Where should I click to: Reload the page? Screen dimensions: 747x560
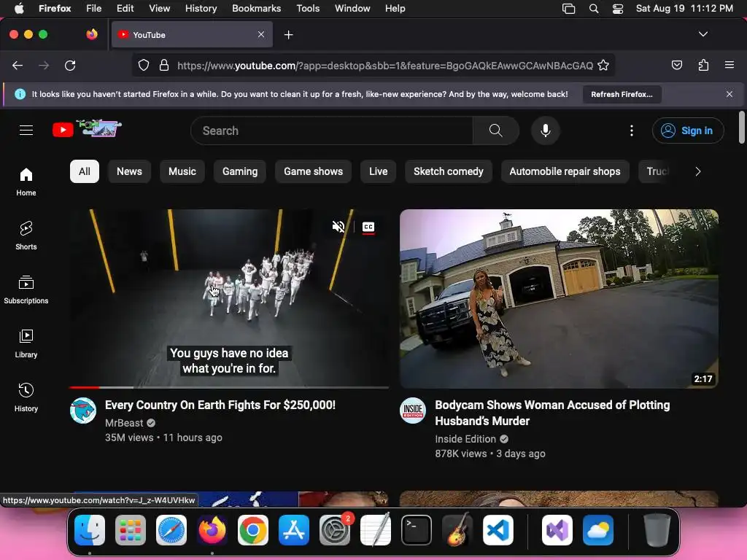pyautogui.click(x=70, y=65)
